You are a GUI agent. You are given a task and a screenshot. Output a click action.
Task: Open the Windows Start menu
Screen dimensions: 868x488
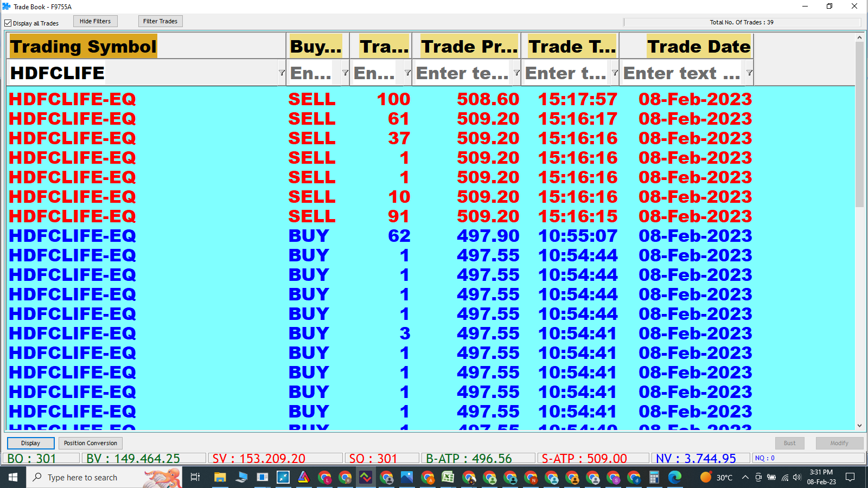[x=13, y=477]
